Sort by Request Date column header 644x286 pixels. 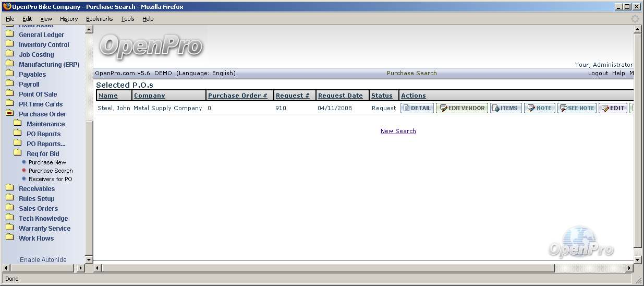click(x=340, y=96)
